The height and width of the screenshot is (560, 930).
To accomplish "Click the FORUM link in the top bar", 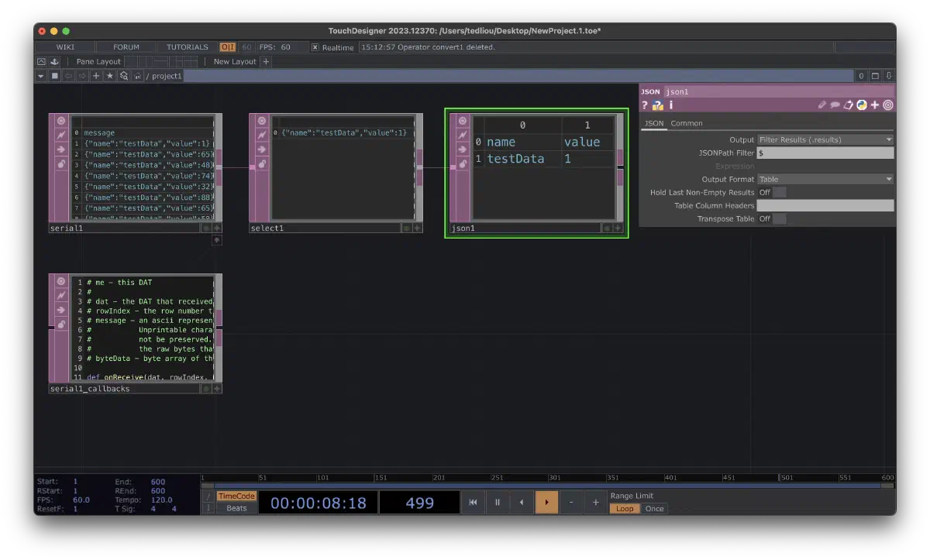I will tap(126, 47).
